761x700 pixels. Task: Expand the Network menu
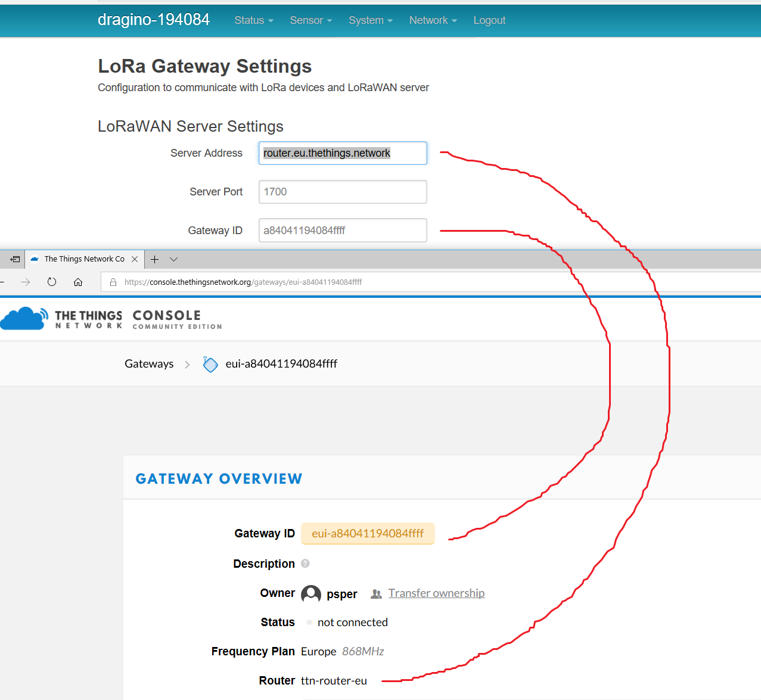click(x=433, y=20)
